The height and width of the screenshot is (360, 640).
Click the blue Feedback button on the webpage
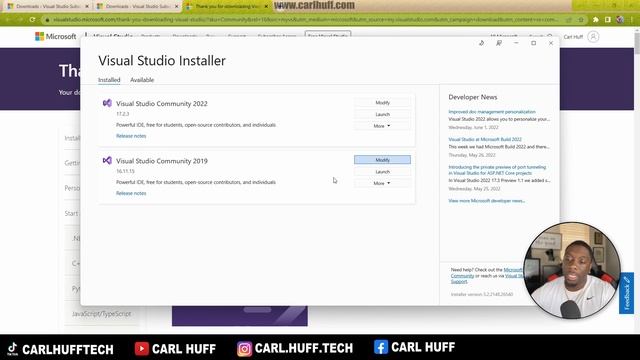click(x=627, y=293)
